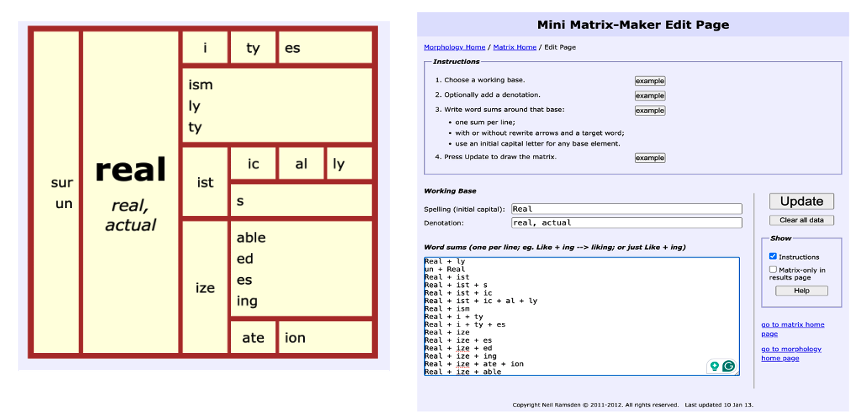Viewport: 868px width, 415px height.
Task: Open the Morphology Home breadcrumb link
Action: [x=454, y=48]
